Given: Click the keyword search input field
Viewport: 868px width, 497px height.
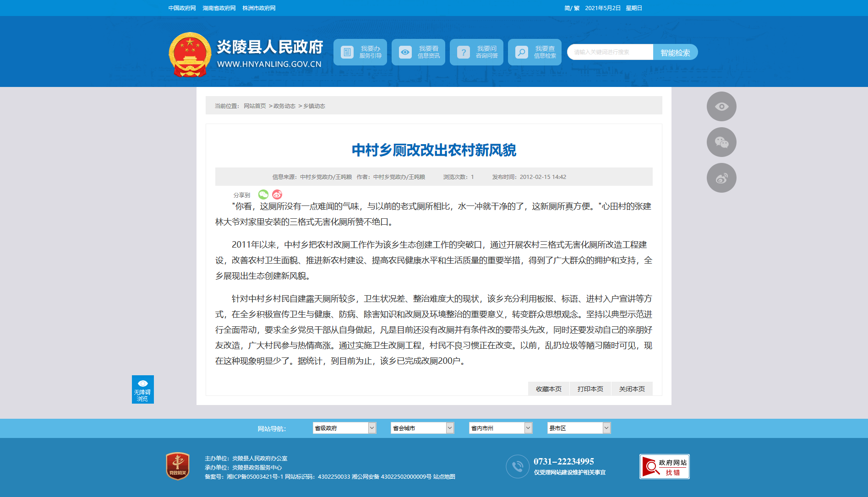Looking at the screenshot, I should (x=610, y=52).
